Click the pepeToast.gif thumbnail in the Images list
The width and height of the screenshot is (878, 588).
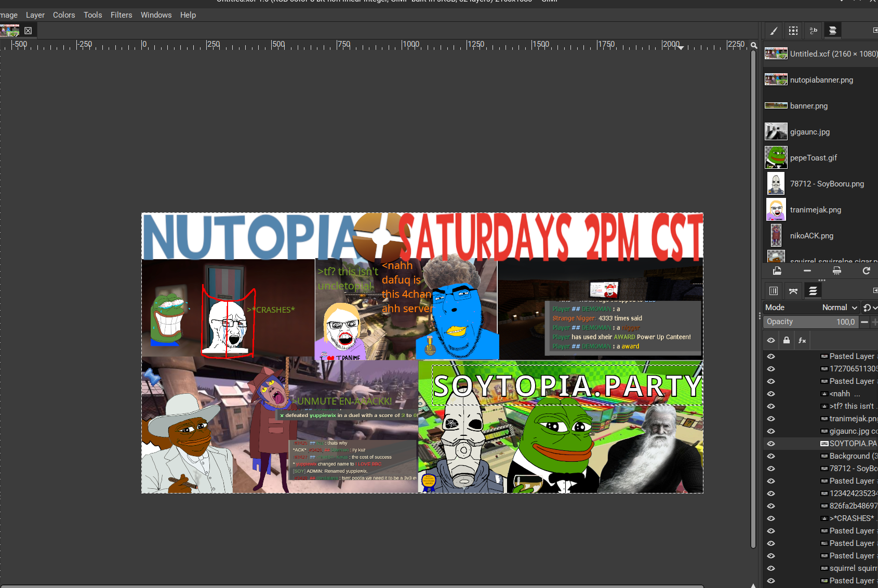click(776, 157)
